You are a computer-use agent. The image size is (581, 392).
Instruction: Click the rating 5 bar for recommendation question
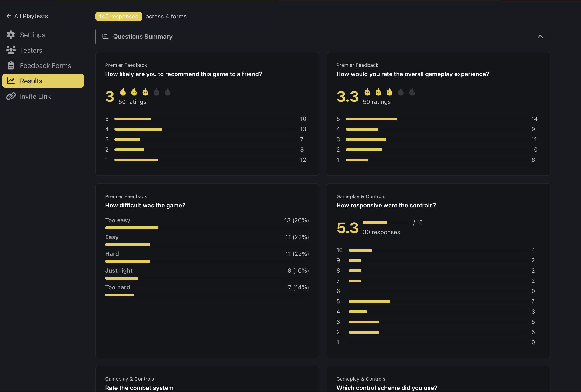(132, 119)
